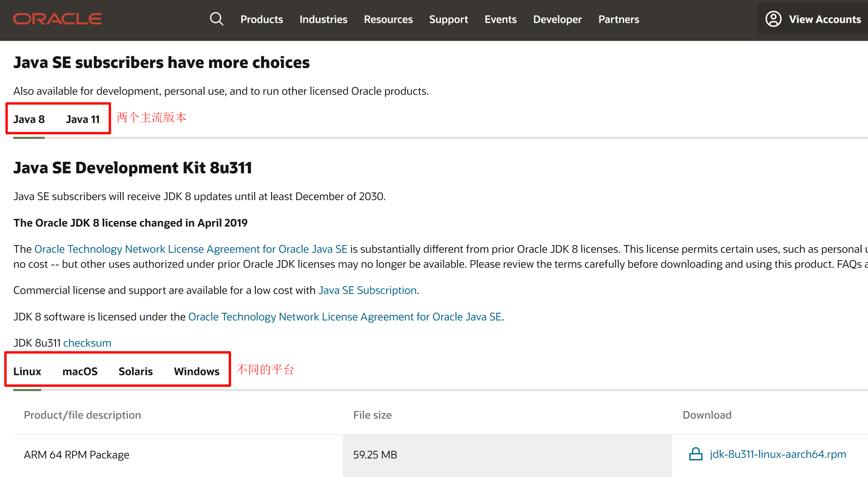This screenshot has height=477, width=868.
Task: Switch to the Java 11 tab
Action: coord(83,119)
